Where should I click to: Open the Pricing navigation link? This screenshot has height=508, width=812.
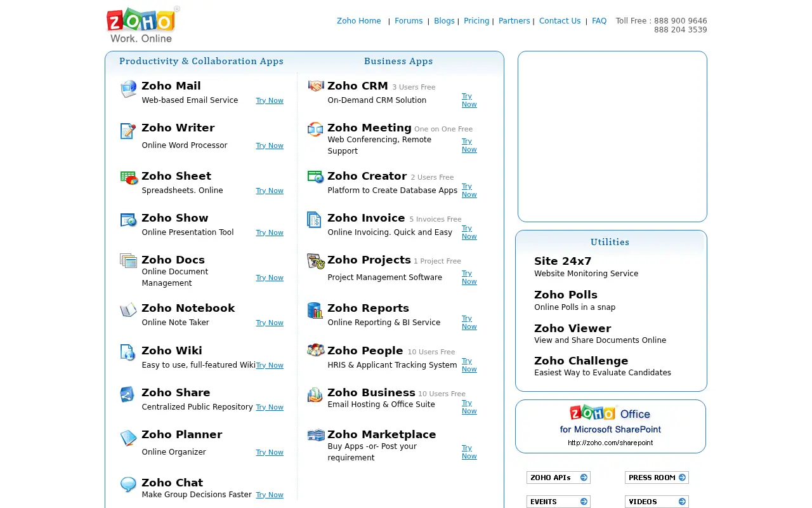point(476,21)
